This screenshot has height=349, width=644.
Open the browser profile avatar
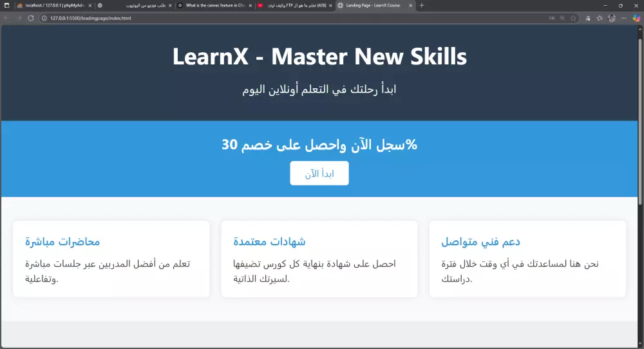[612, 18]
